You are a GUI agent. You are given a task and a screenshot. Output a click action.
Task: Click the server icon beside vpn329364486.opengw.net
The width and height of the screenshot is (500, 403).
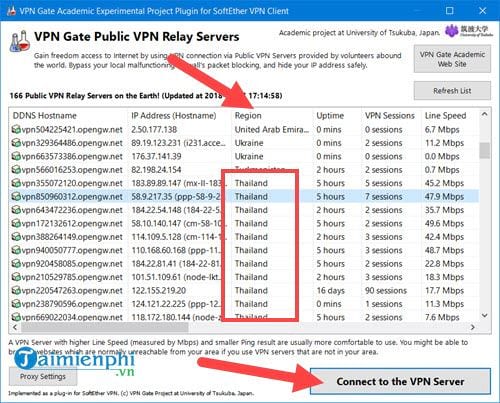click(16, 143)
